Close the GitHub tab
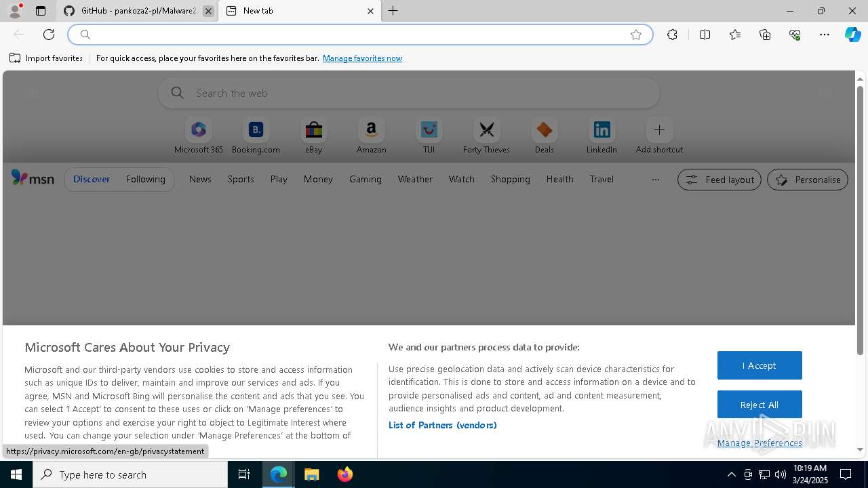 pos(208,11)
